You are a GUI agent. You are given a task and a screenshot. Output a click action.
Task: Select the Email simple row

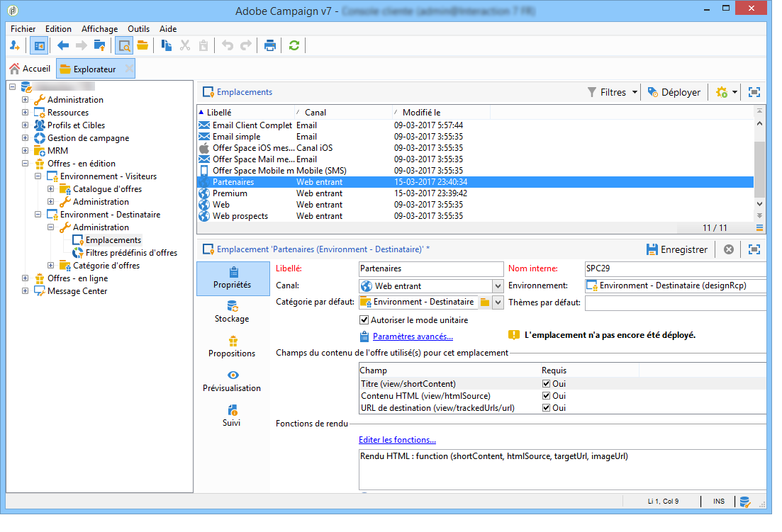[x=475, y=137]
